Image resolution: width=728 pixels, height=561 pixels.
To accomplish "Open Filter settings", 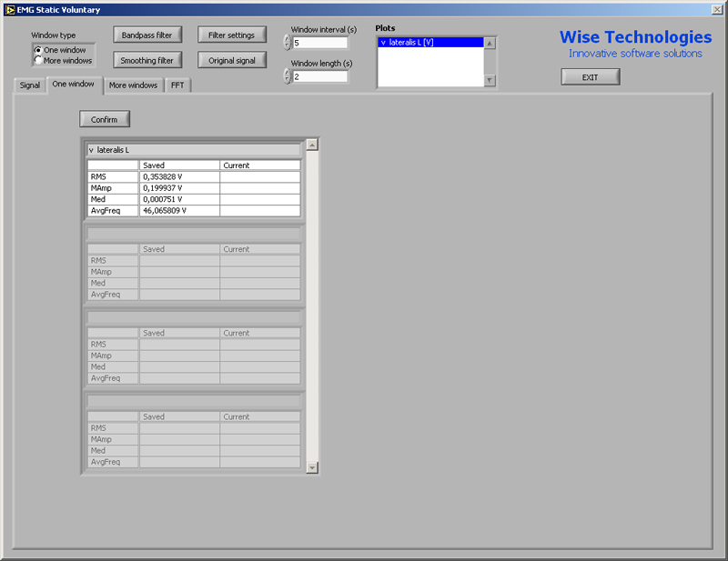I will click(x=232, y=35).
